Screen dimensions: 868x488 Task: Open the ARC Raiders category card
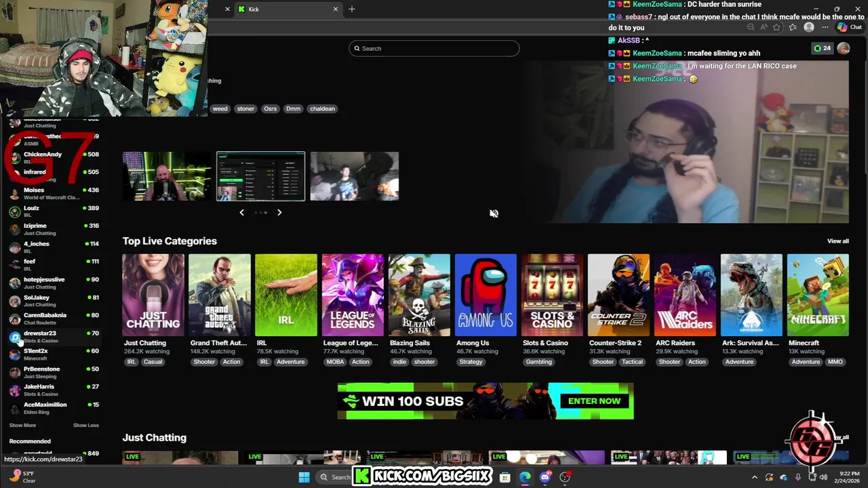684,295
